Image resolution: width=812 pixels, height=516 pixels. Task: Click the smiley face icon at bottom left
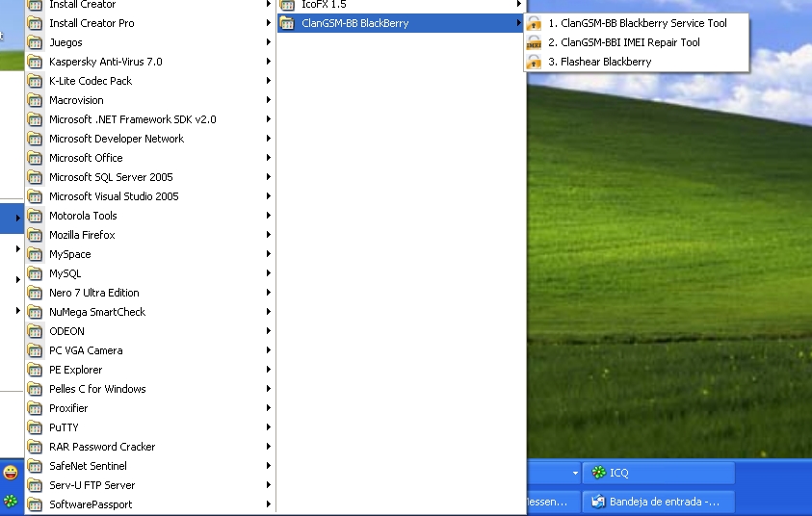(x=11, y=473)
